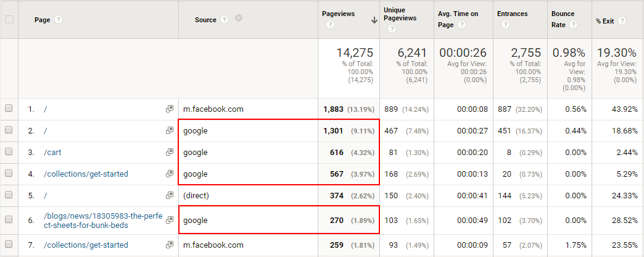The height and width of the screenshot is (257, 644).
Task: Open bunk-beds blog page externally
Action: [169, 221]
